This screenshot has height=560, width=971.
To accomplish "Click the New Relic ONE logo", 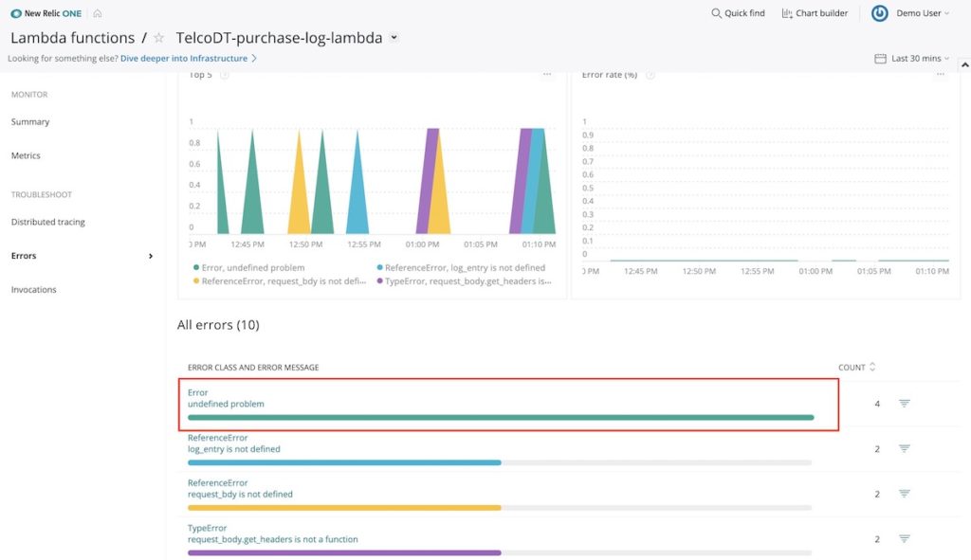I will point(46,13).
